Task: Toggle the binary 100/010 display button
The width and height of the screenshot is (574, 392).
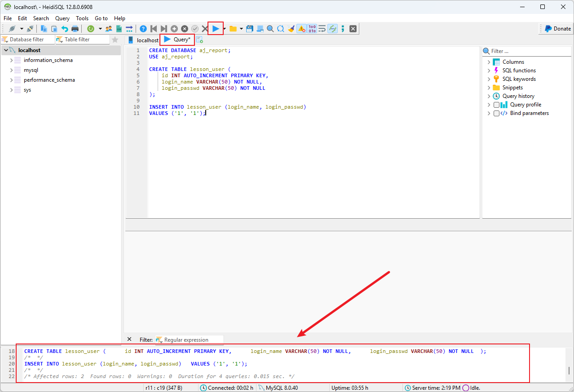Action: point(312,29)
